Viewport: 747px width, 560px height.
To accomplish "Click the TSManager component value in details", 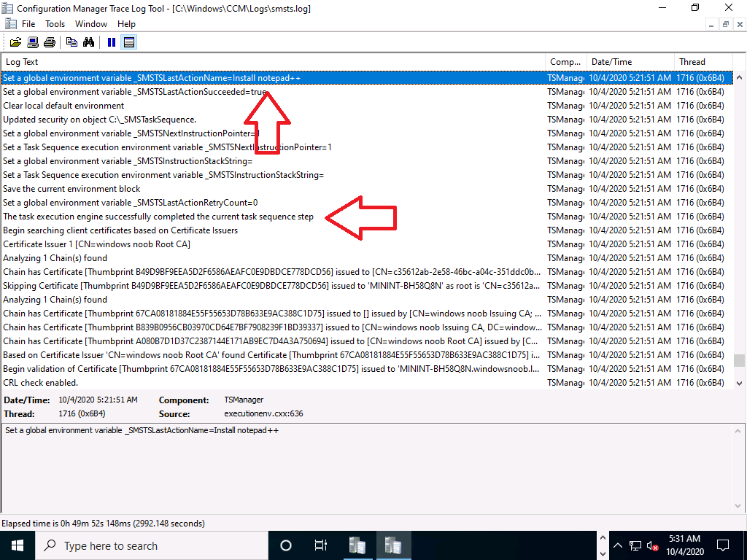I will click(x=244, y=400).
